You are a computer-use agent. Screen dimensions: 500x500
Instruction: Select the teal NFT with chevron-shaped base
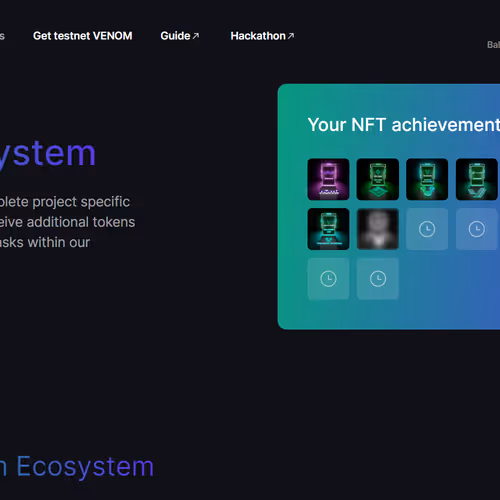point(477,179)
